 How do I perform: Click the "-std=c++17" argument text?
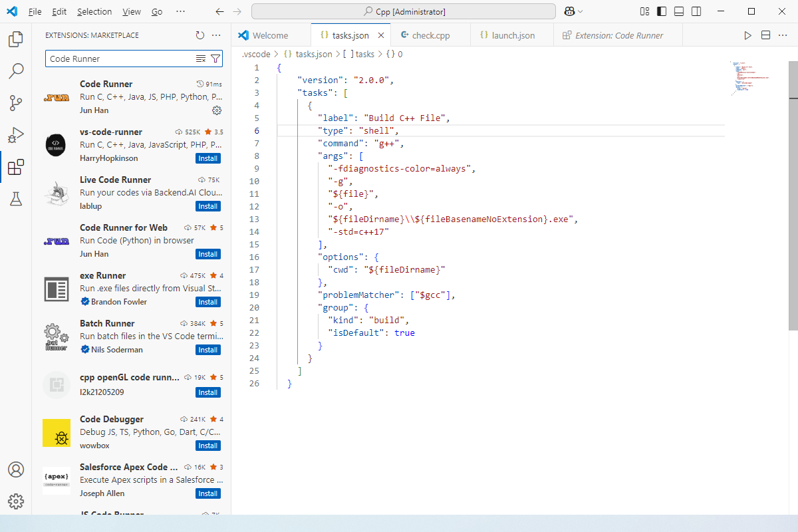pyautogui.click(x=358, y=232)
